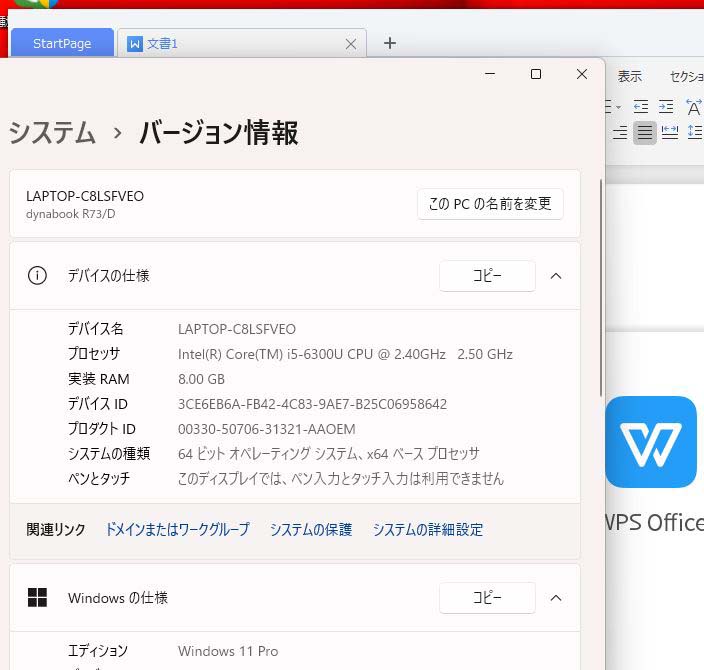Click the settings window vertical scrollbar
The image size is (704, 670).
[x=600, y=287]
